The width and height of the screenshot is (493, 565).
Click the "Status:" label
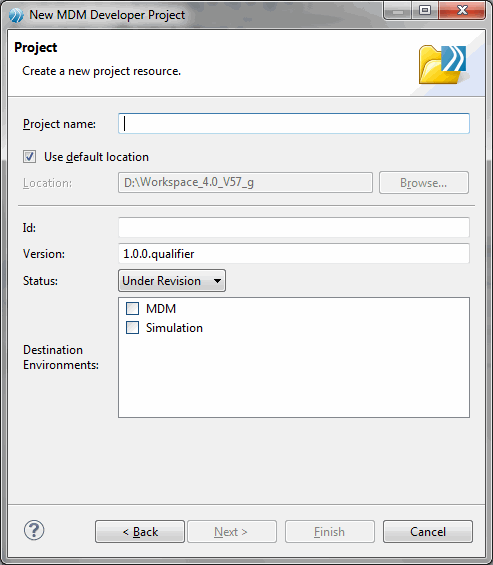tap(40, 281)
